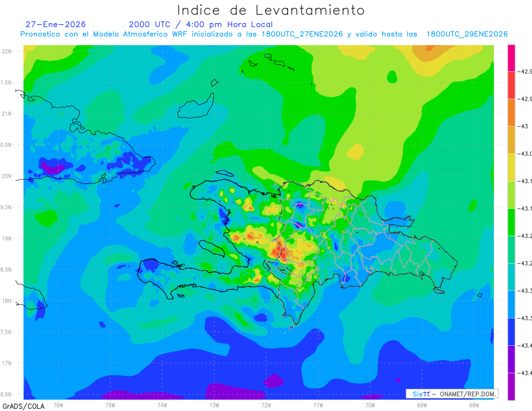Click the "ONAMET/REP.DOM." label box
This screenshot has height=411, width=532.
point(452,394)
